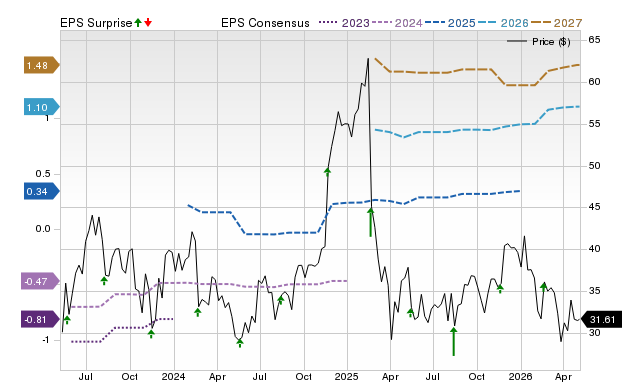This screenshot has width=640, height=382.
Task: Click the 45 label on the price axis
Action: [594, 207]
